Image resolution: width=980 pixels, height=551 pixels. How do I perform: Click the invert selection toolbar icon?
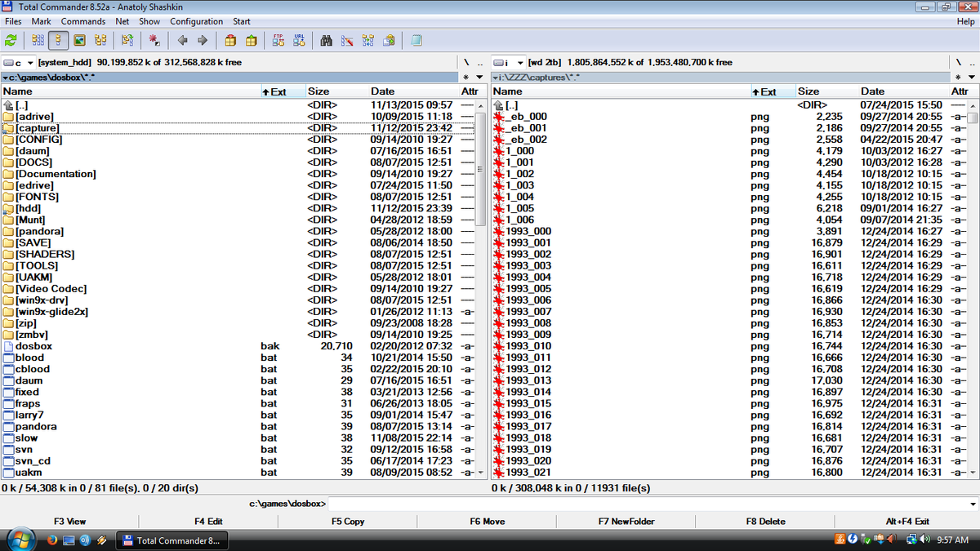coord(127,40)
